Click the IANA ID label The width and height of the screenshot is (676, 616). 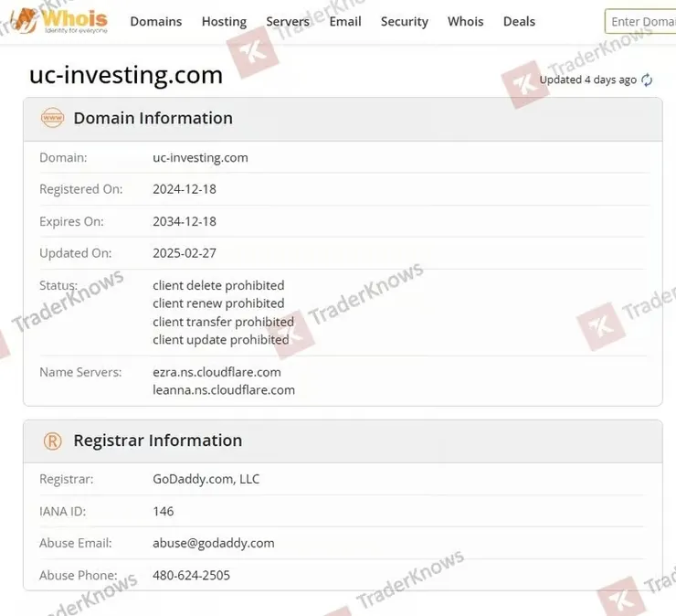[62, 511]
